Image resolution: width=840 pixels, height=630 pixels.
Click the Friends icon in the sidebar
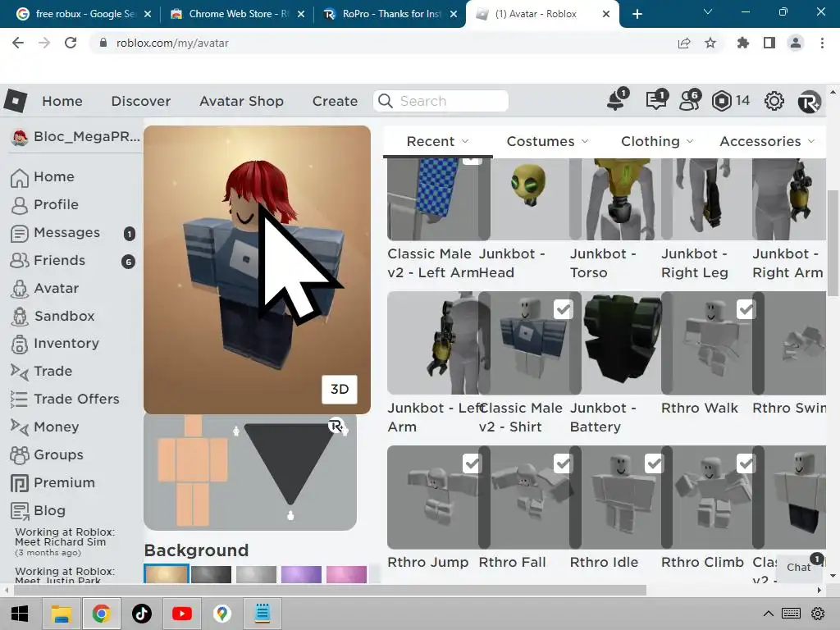point(20,261)
